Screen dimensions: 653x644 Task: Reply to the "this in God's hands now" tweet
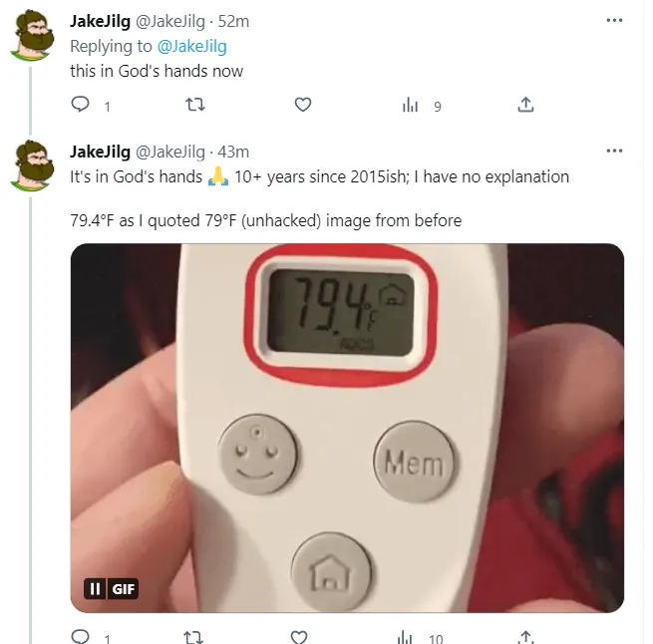tap(81, 105)
